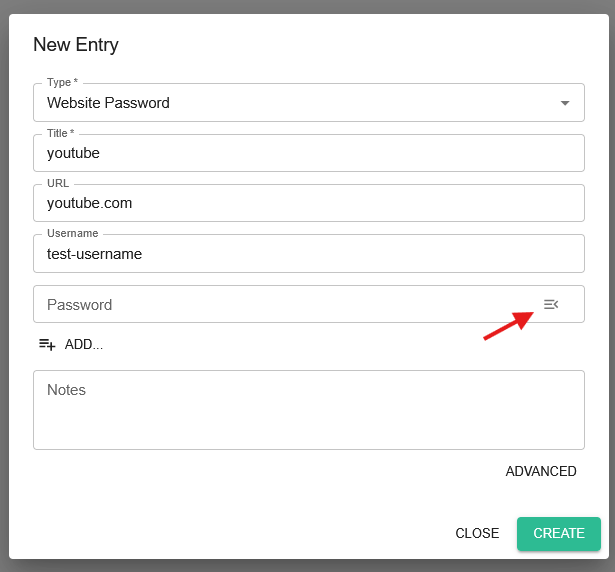Focus the Notes text area
615x572 pixels.
point(309,410)
